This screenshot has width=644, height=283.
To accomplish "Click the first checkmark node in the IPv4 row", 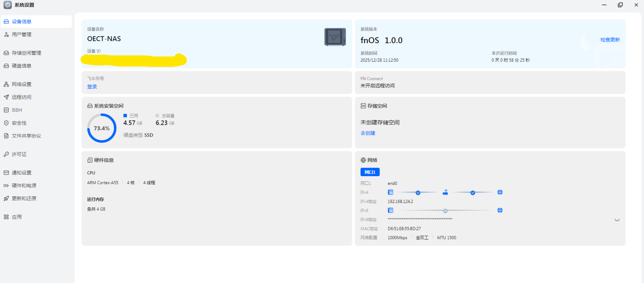I will (418, 193).
